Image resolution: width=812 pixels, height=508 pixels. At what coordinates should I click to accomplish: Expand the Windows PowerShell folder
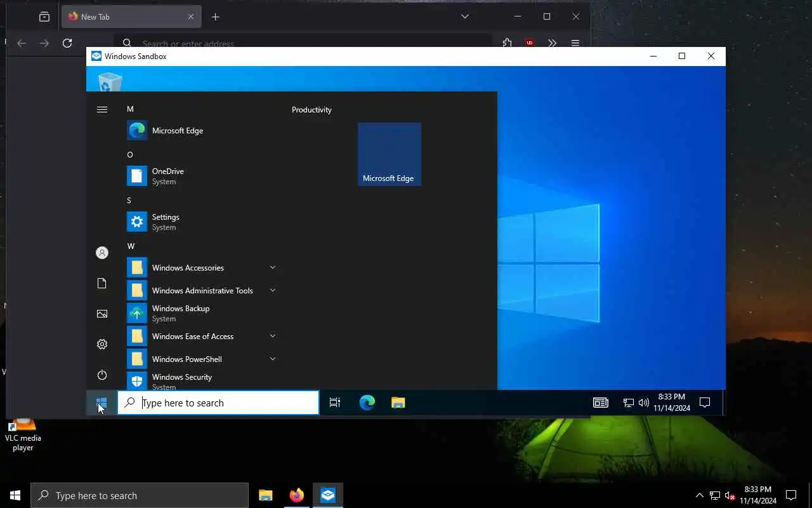click(202, 359)
